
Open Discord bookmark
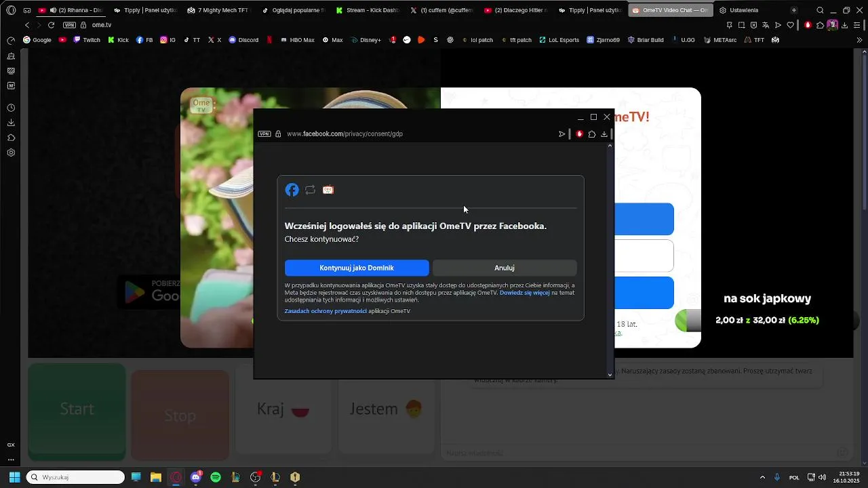coord(243,40)
